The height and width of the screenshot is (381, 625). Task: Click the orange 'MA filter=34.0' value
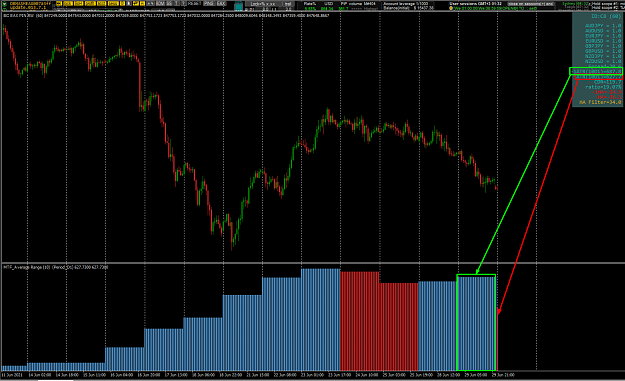point(600,102)
